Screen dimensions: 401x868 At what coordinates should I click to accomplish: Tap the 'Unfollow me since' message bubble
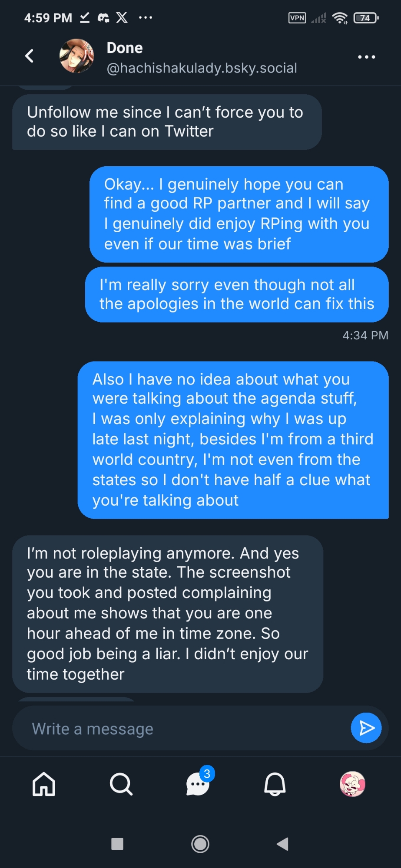(167, 122)
